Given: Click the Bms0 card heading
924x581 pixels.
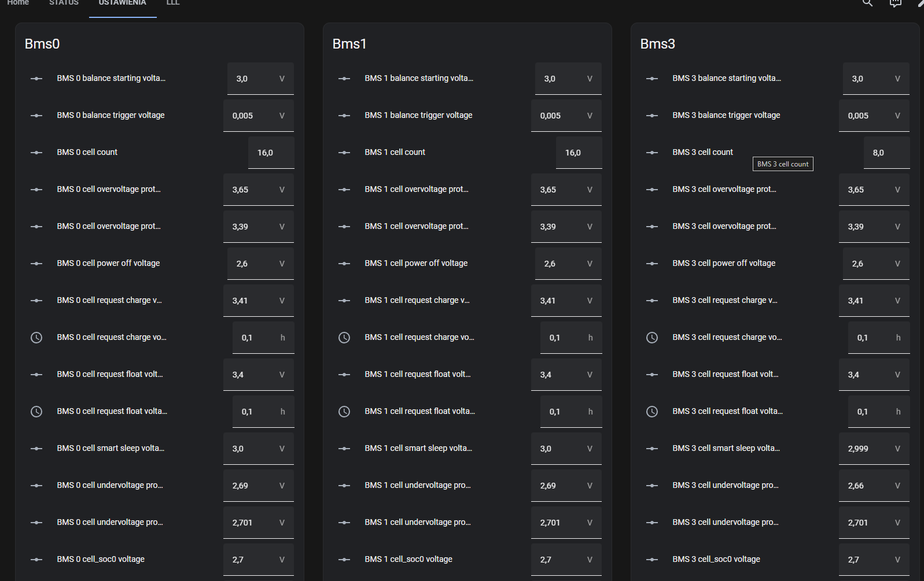Looking at the screenshot, I should 42,44.
